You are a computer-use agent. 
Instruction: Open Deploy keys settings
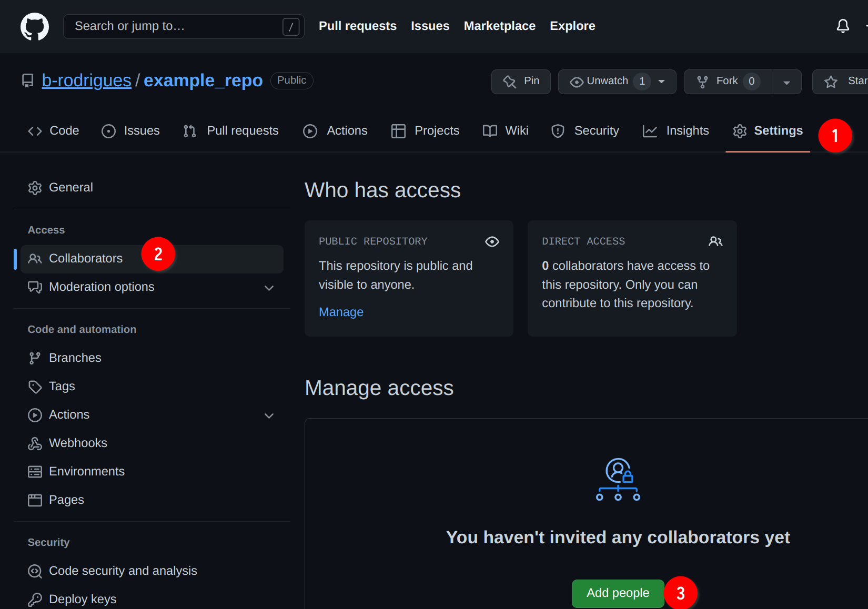click(152, 600)
